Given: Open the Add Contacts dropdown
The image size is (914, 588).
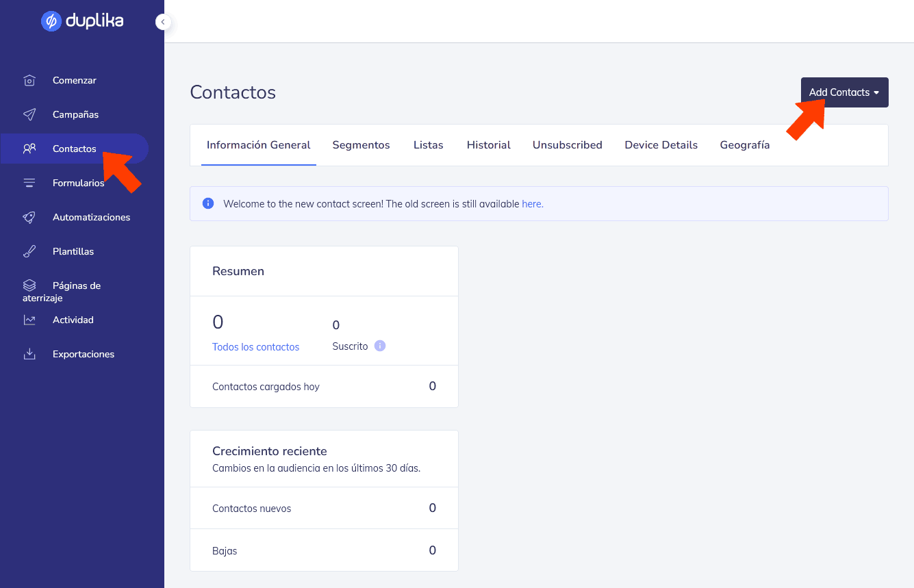Looking at the screenshot, I should click(844, 92).
